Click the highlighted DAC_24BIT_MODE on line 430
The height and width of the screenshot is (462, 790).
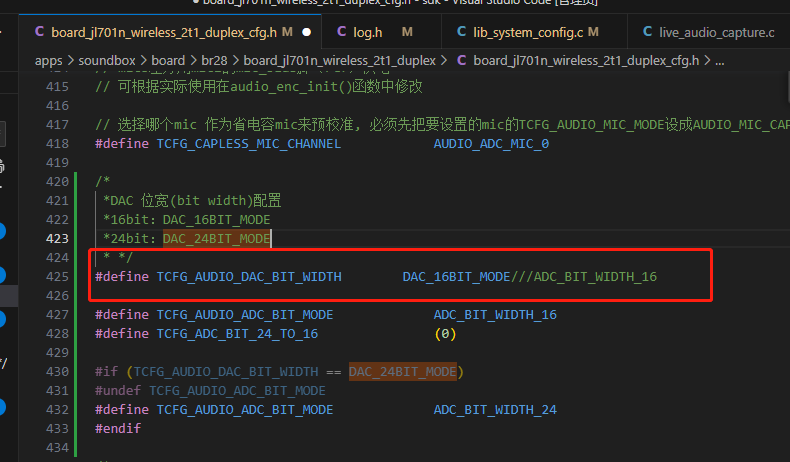coord(403,371)
